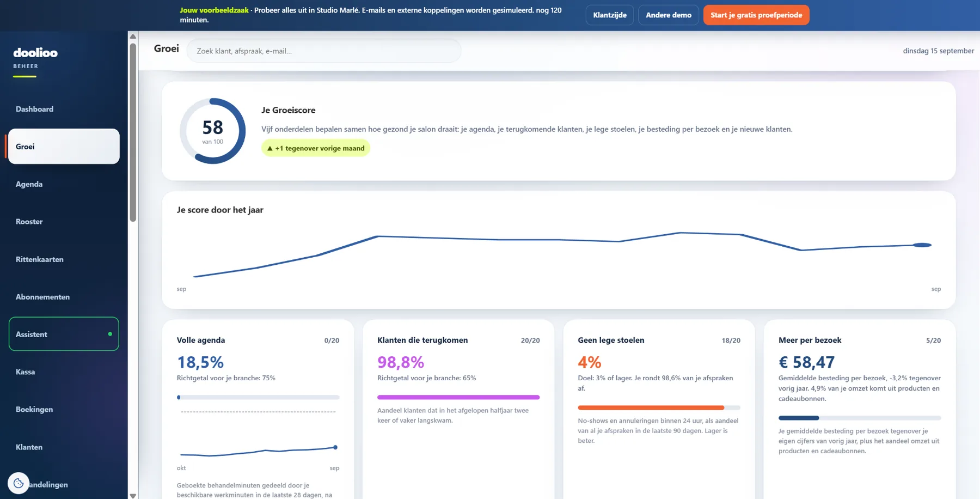Focus the 'Zoek klant, afspraak, e-mail' search field
This screenshot has height=499, width=980.
pyautogui.click(x=324, y=51)
